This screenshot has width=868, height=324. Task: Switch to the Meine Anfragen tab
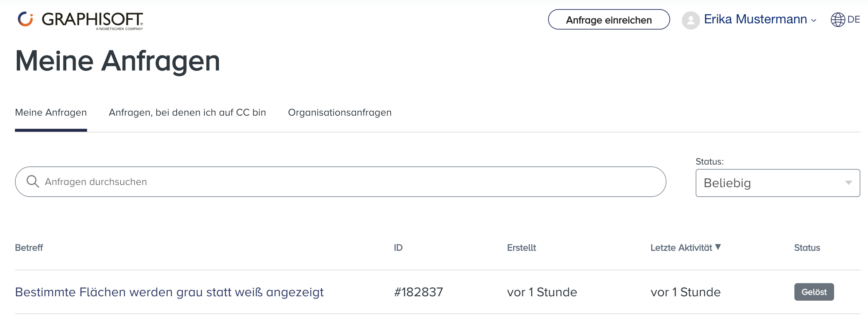coord(51,112)
